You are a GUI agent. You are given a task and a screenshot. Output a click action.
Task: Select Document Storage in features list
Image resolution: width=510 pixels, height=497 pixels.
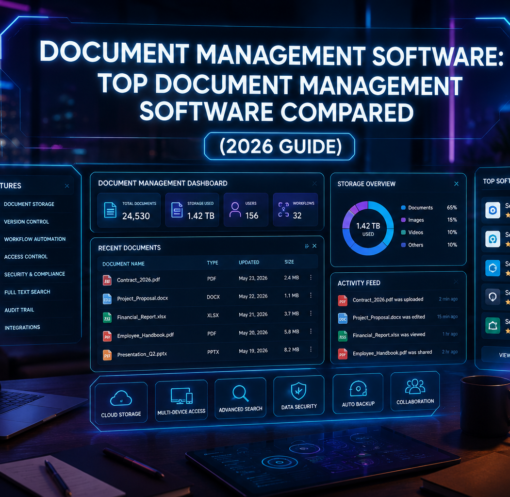[29, 204]
